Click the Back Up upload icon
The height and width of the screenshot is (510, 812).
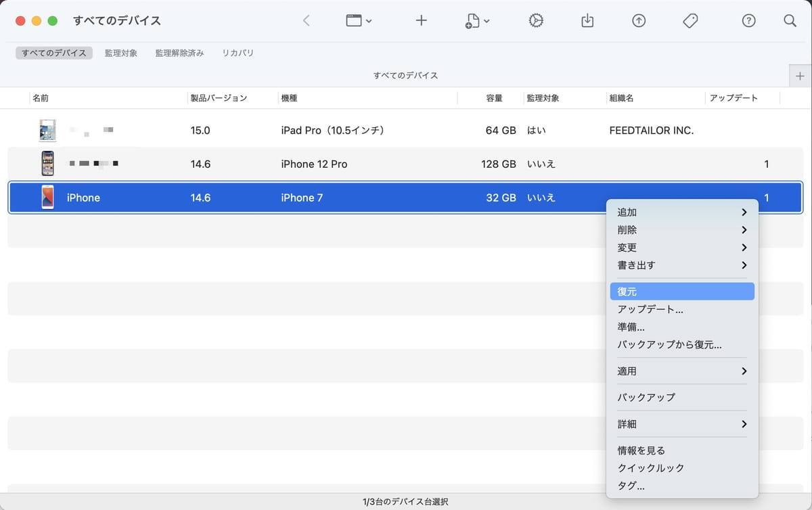[638, 21]
